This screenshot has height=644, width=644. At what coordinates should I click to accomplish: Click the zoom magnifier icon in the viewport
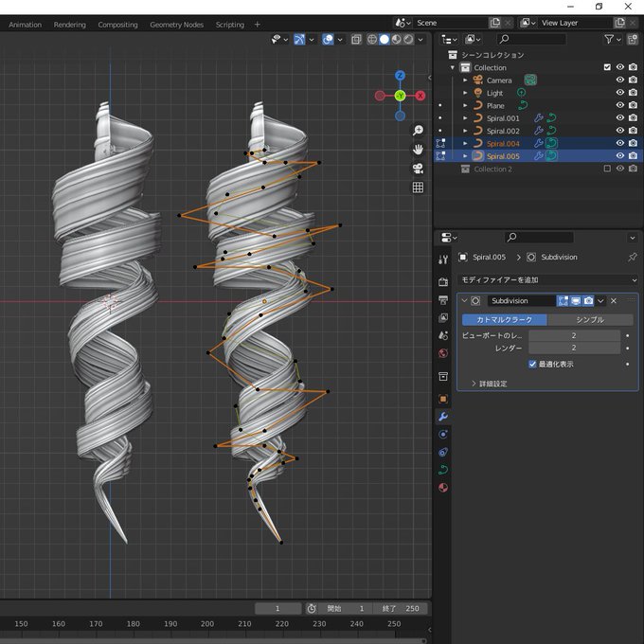[418, 131]
